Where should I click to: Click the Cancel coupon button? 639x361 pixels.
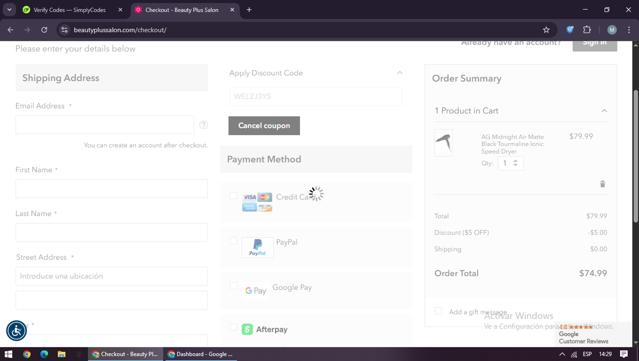264,125
